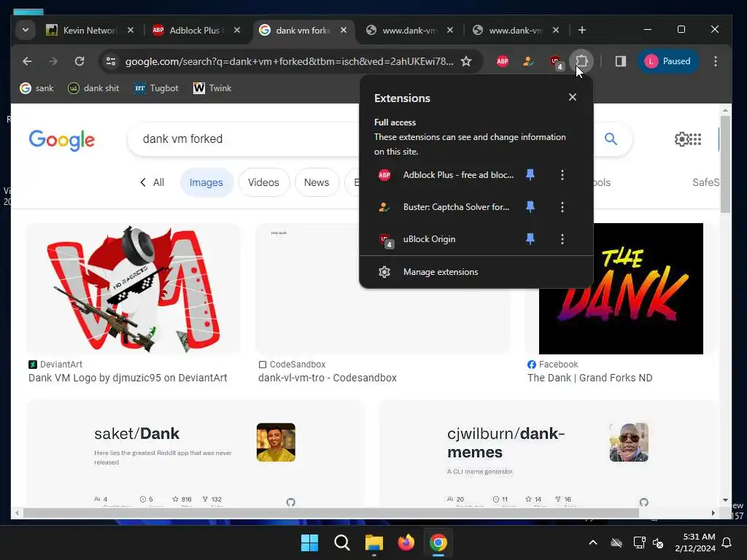747x560 pixels.
Task: Open a new browser tab
Action: point(581,30)
